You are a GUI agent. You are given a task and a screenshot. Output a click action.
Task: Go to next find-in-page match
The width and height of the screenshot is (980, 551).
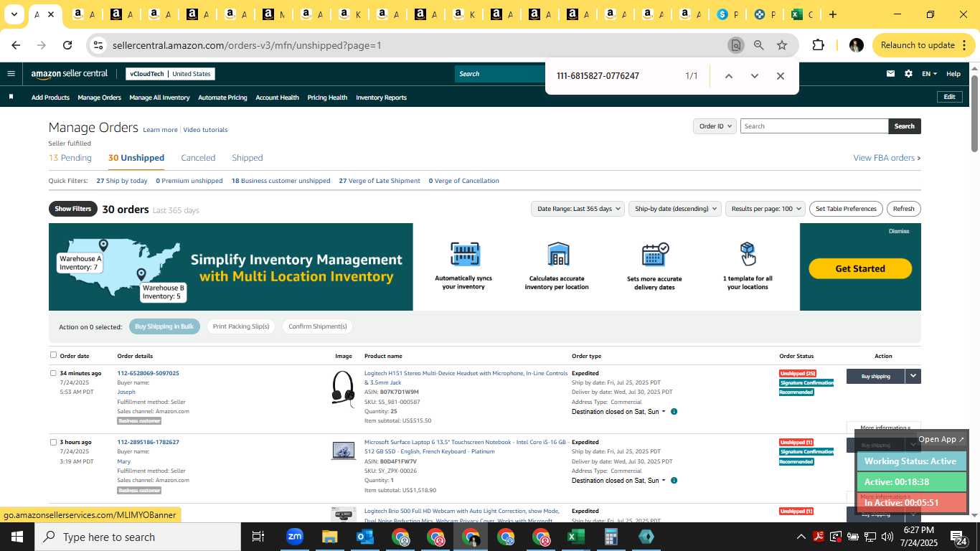[x=754, y=76]
